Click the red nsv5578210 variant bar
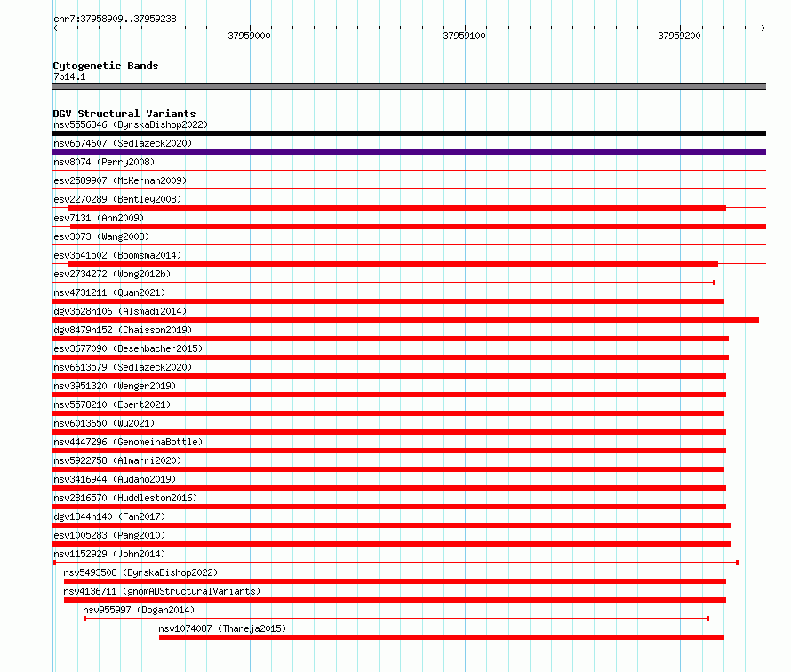Image resolution: width=791 pixels, height=672 pixels. tap(388, 413)
